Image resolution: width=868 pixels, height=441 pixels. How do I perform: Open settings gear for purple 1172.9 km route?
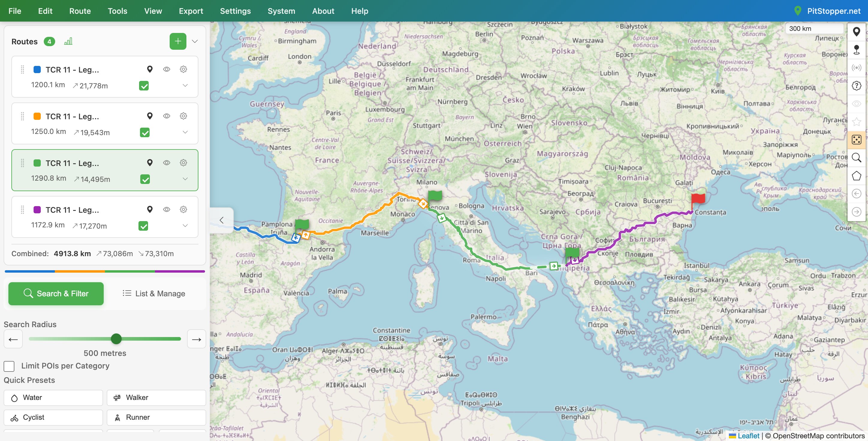pyautogui.click(x=183, y=209)
